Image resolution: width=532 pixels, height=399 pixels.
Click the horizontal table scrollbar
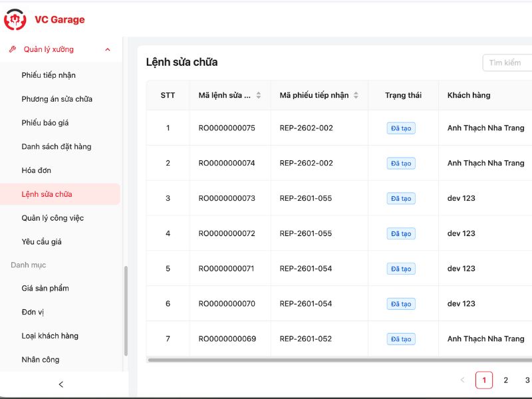[332, 360]
